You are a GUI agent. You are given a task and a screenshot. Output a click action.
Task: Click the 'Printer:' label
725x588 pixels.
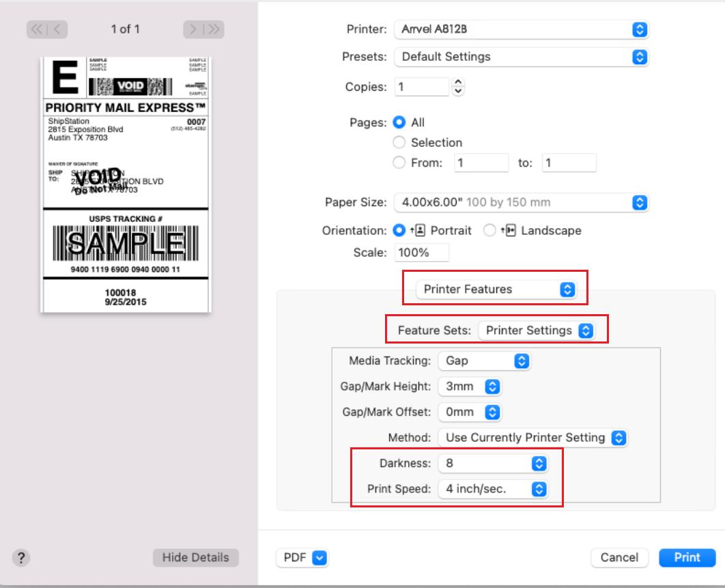click(367, 29)
